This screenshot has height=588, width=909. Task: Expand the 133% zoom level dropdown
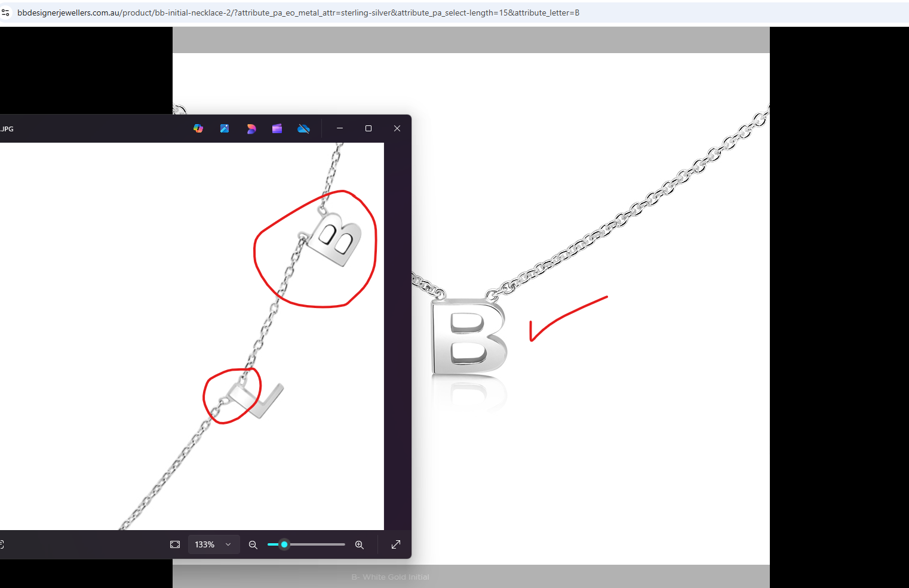(x=228, y=544)
